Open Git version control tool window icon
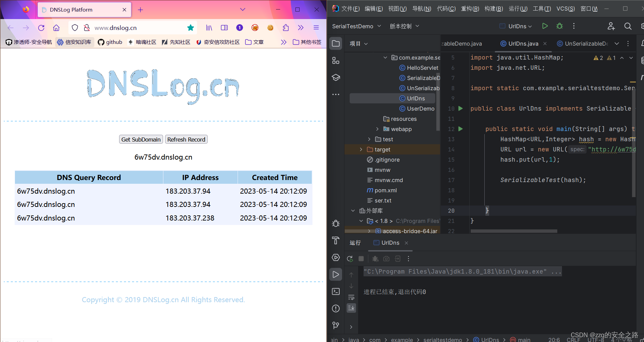The height and width of the screenshot is (342, 644). [x=336, y=326]
